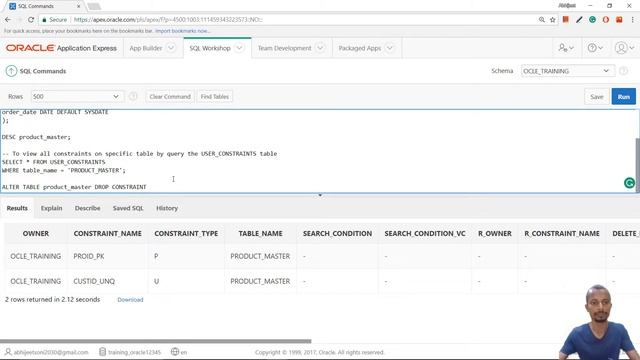The height and width of the screenshot is (360, 640).
Task: Click the red Opera-style extension icon
Action: [x=606, y=20]
